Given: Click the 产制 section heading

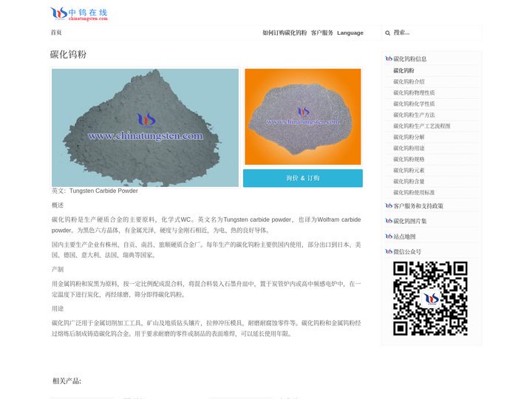Looking at the screenshot, I should pos(58,269).
